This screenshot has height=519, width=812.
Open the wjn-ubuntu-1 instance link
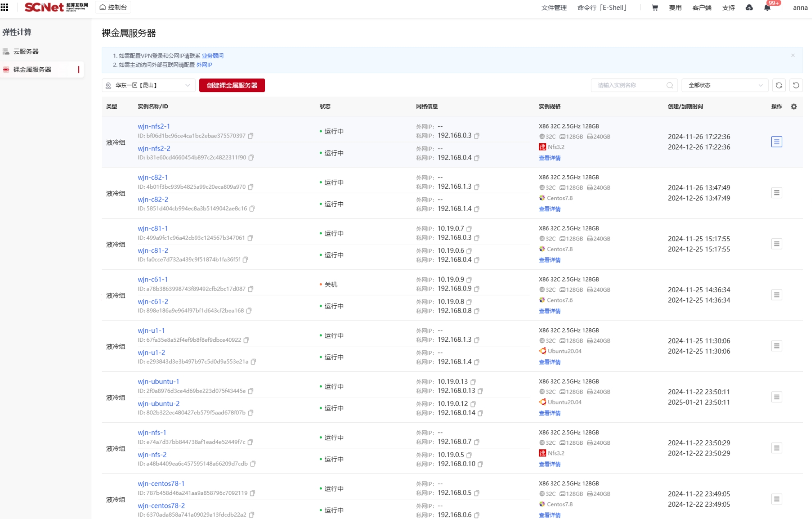point(158,382)
